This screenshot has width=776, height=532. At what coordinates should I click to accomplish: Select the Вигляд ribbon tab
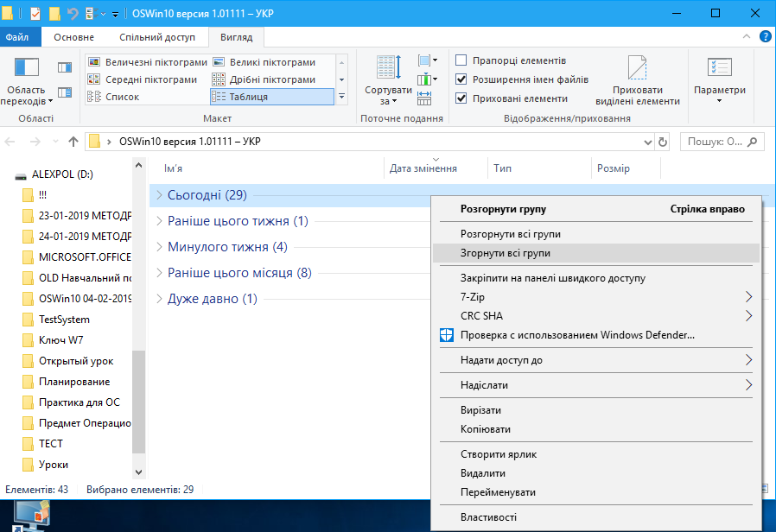coord(237,37)
